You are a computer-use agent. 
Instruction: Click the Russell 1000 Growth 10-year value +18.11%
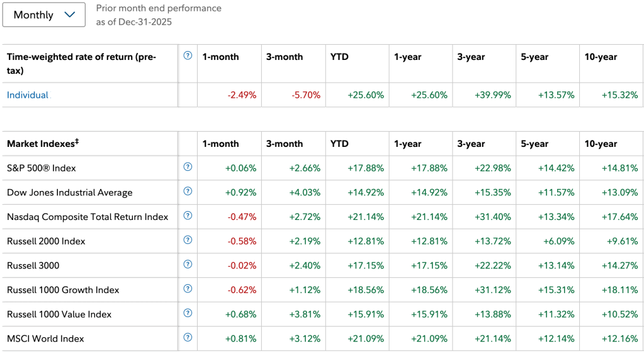pos(620,290)
